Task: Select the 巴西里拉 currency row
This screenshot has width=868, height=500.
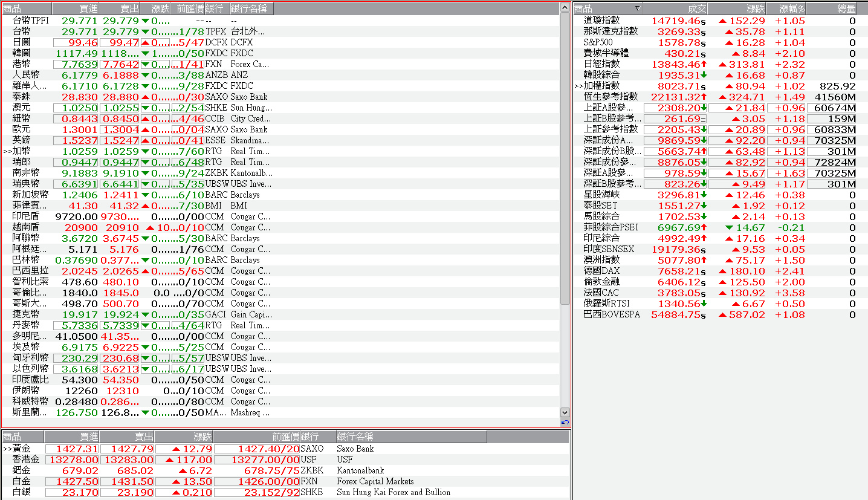Action: 281,271
